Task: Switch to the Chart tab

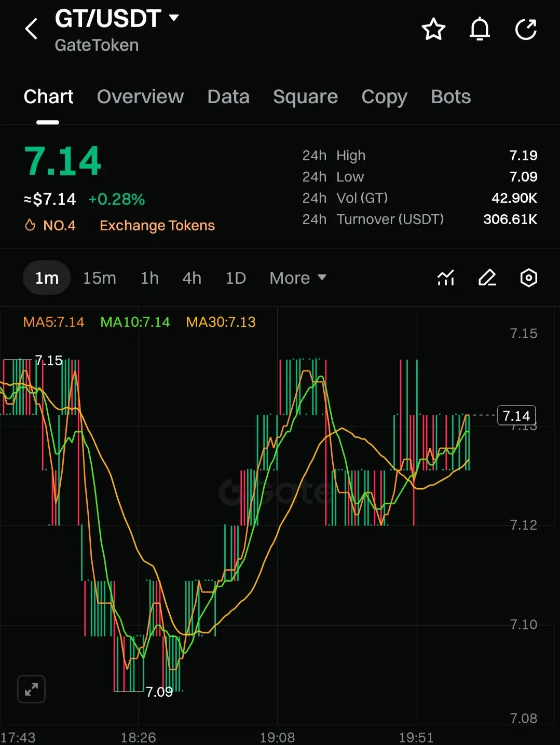Action: point(48,96)
